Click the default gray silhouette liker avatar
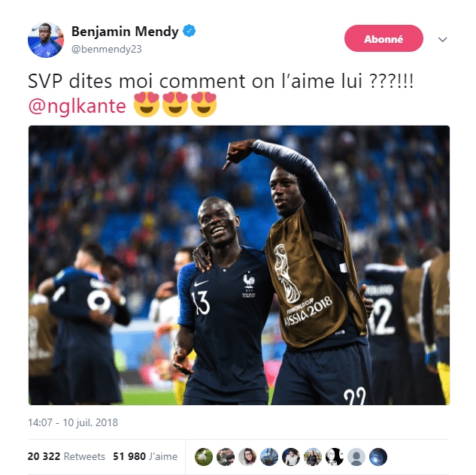Viewport: 476px width, 475px height. point(356,456)
